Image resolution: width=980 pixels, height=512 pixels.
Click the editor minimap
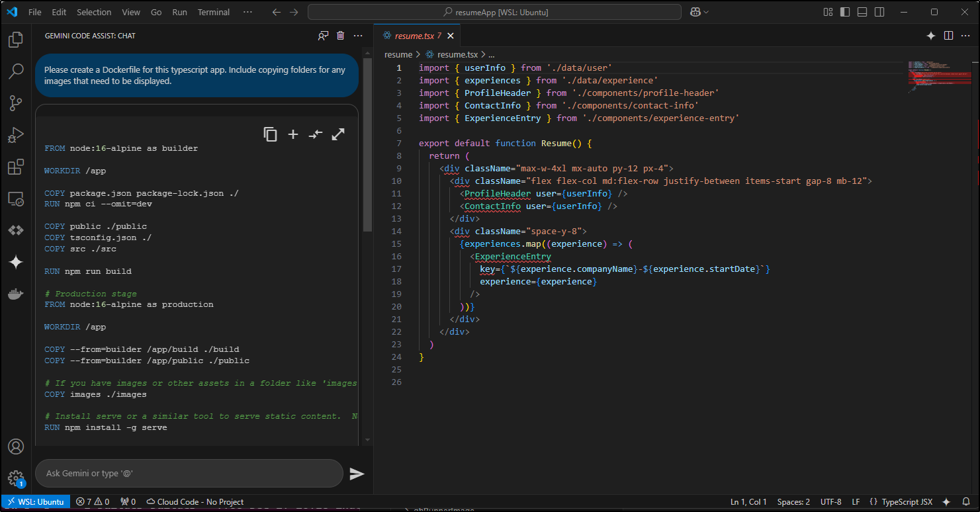click(939, 77)
